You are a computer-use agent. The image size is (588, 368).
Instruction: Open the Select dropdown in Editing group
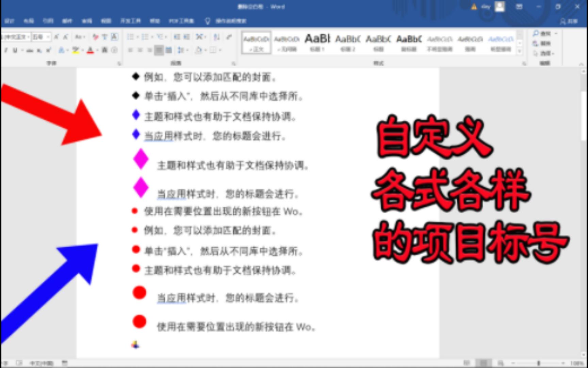pos(543,53)
